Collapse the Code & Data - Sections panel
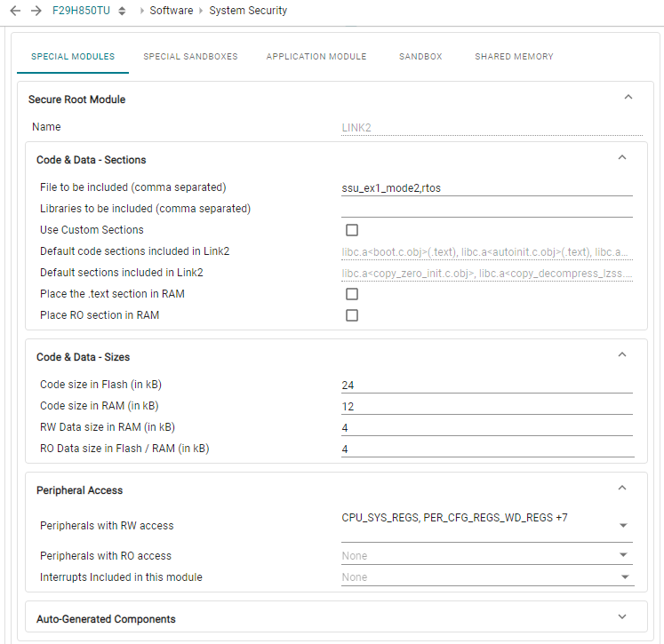The width and height of the screenshot is (664, 644). (x=622, y=158)
